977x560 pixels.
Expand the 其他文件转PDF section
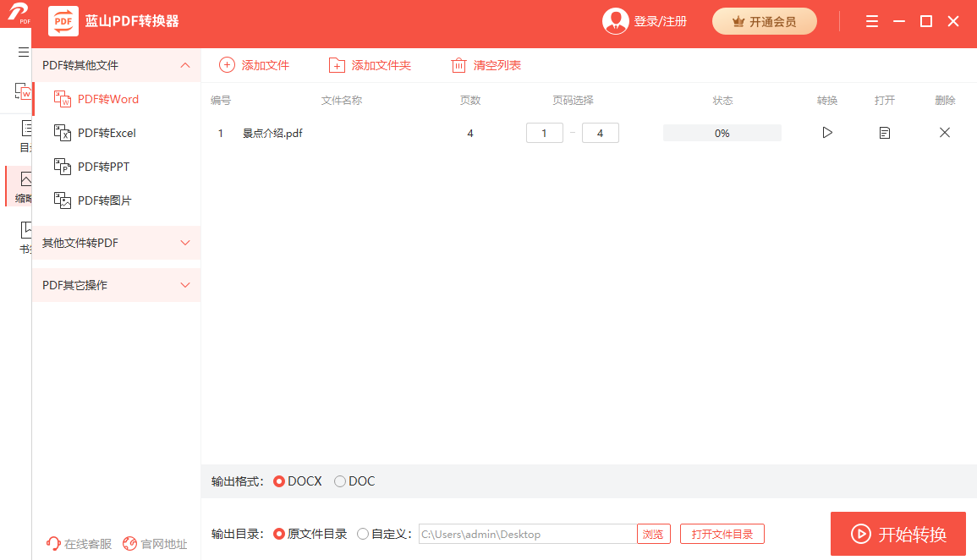click(x=185, y=242)
